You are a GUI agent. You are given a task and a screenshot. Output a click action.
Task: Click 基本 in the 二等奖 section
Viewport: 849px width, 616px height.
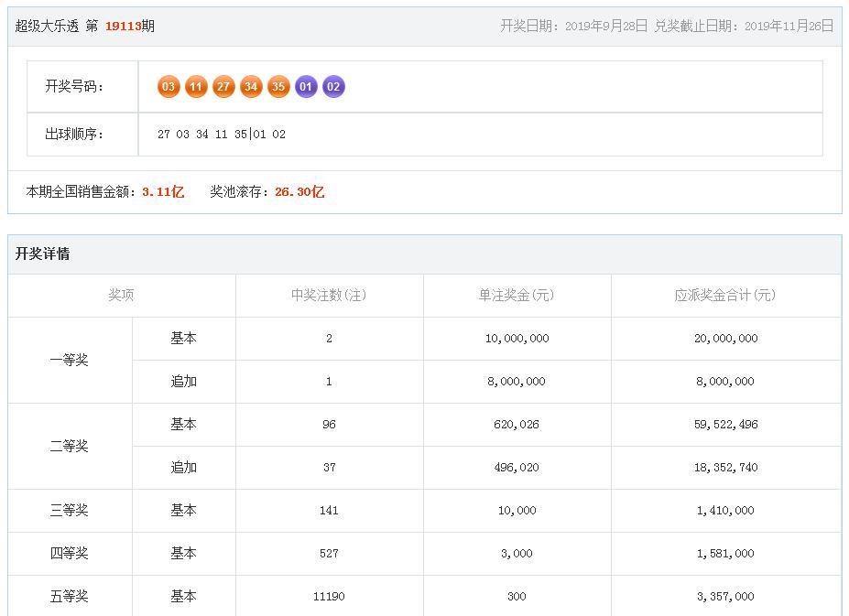click(x=183, y=425)
